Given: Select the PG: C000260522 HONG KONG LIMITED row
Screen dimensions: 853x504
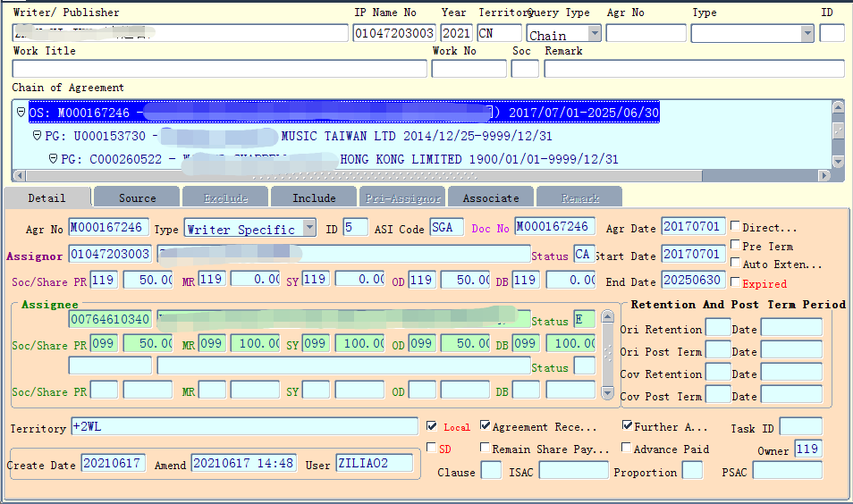Looking at the screenshot, I should pyautogui.click(x=340, y=159).
